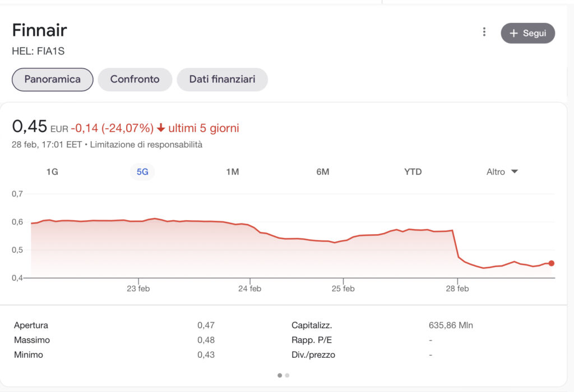This screenshot has width=574, height=392.
Task: Switch to the Confronto tab
Action: click(x=135, y=80)
